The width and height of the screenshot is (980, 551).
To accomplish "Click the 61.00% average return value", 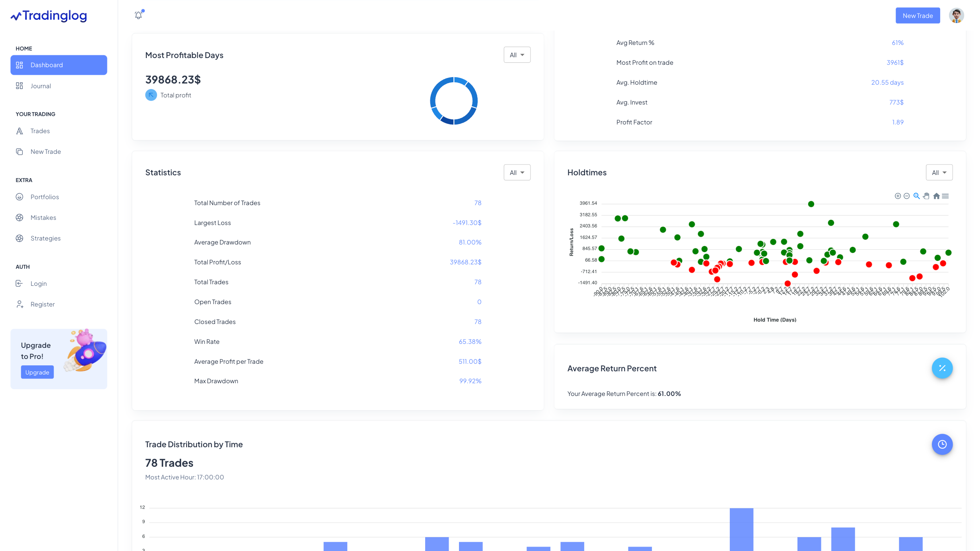I will tap(669, 394).
